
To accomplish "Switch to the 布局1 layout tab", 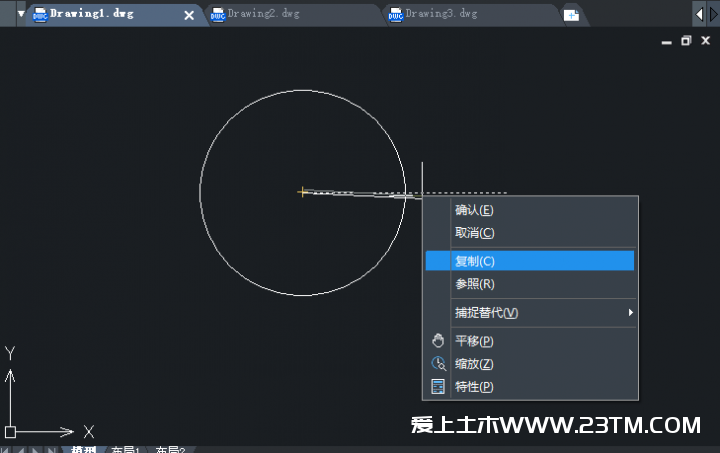I will click(125, 450).
